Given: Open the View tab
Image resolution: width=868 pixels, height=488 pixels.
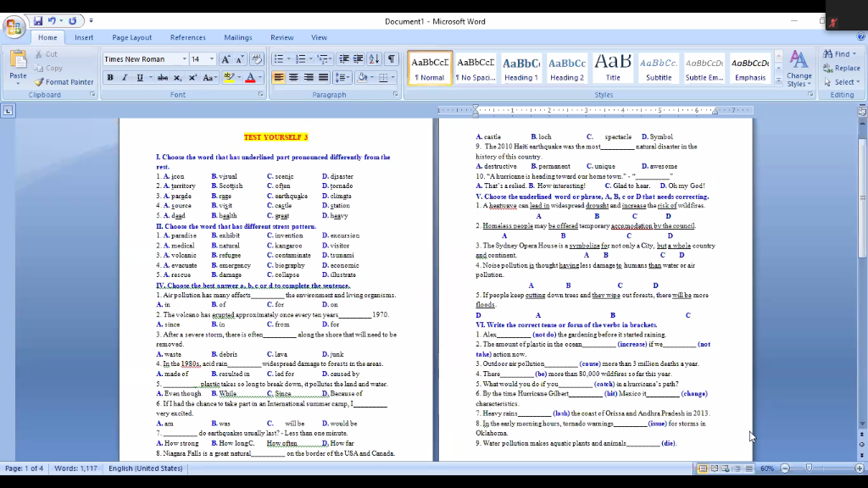Looking at the screenshot, I should (319, 37).
